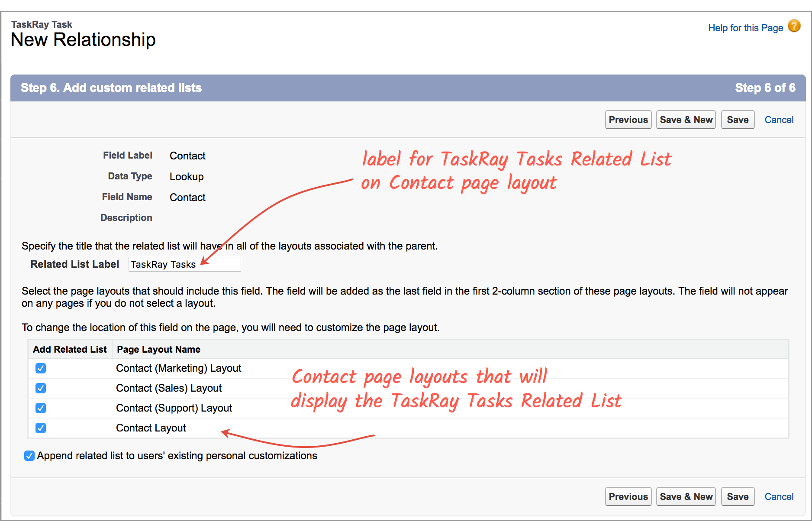Screen dimensions: 812x532
Task: Click the Description field label
Action: [126, 218]
